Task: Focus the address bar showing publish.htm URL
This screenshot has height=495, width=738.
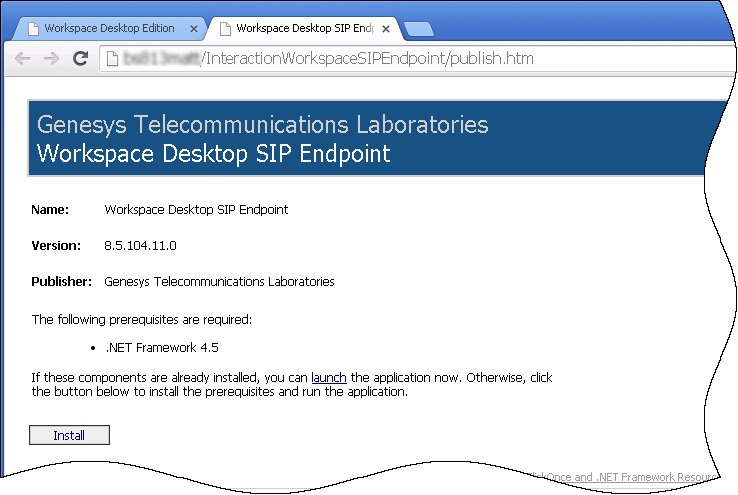Action: pyautogui.click(x=417, y=58)
